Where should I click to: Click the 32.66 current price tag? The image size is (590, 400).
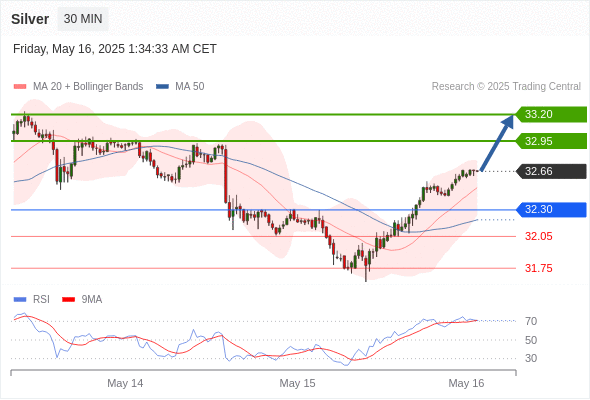pos(550,171)
